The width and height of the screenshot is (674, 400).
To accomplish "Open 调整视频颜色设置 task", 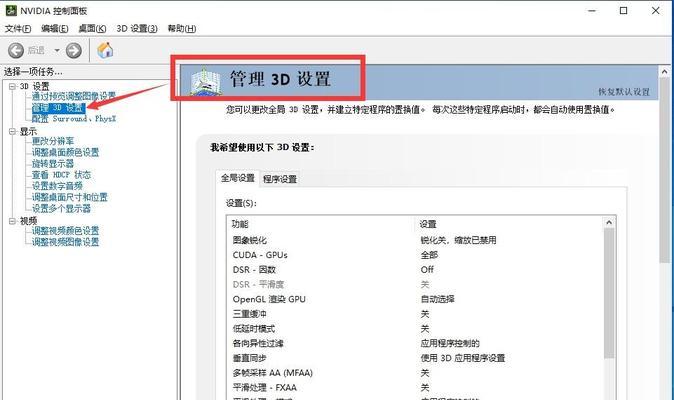I will 65,231.
